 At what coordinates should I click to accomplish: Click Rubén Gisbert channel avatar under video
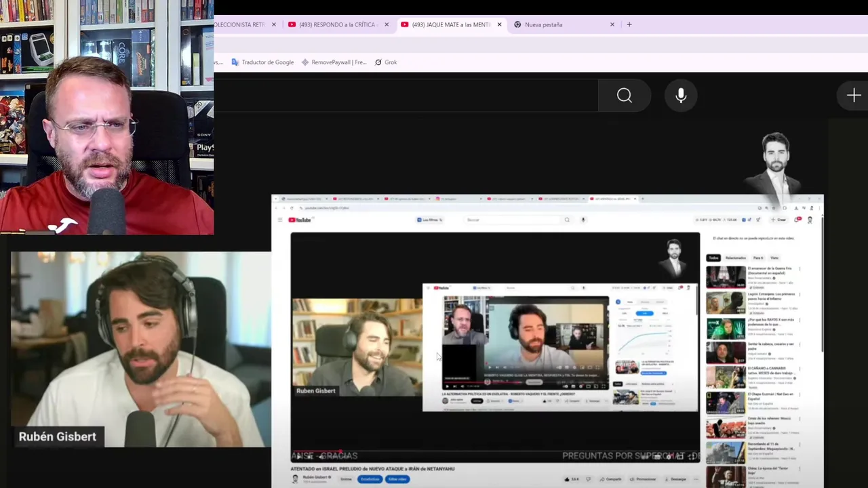click(295, 479)
